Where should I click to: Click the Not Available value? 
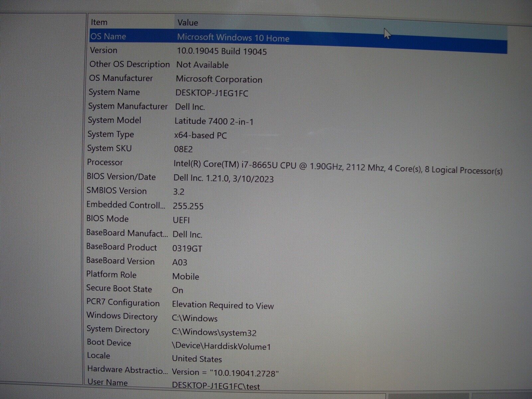pos(202,65)
